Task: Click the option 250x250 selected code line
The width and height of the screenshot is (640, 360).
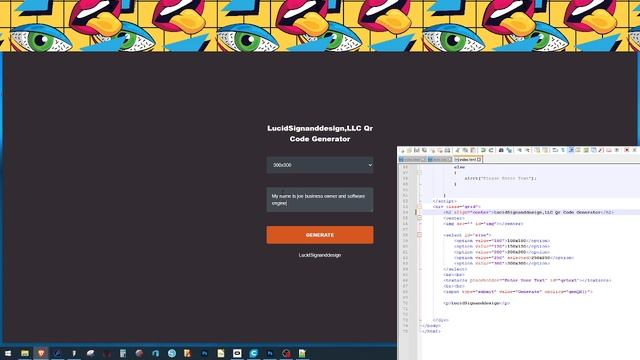Action: pos(514,258)
